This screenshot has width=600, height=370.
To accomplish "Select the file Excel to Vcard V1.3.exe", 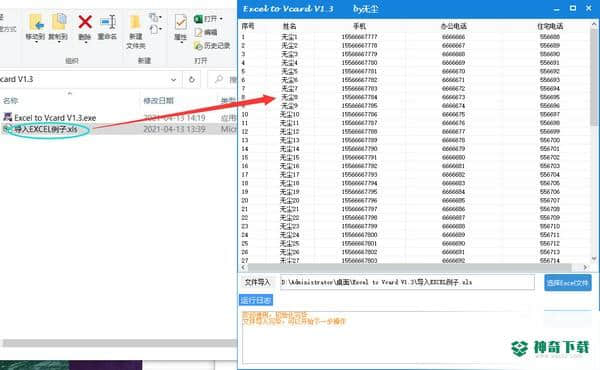I will (55, 117).
